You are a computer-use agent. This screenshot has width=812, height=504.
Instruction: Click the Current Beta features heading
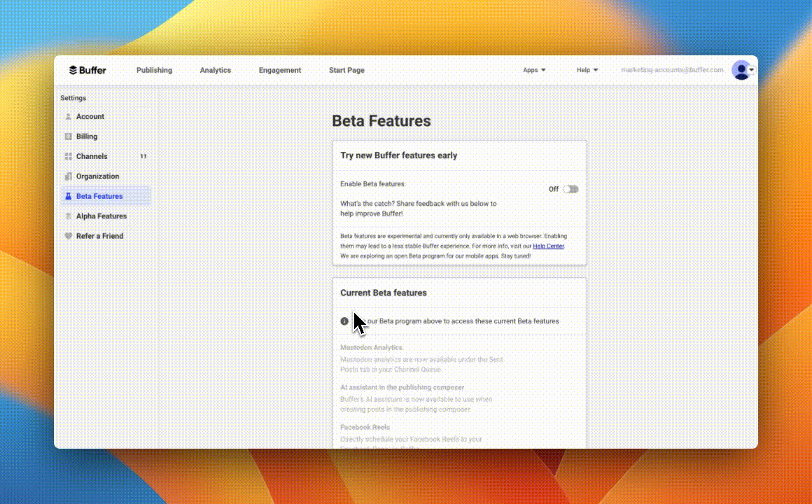[x=383, y=293]
